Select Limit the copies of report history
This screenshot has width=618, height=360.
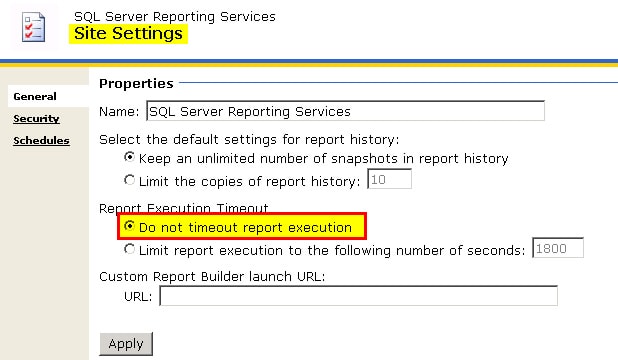click(x=129, y=180)
